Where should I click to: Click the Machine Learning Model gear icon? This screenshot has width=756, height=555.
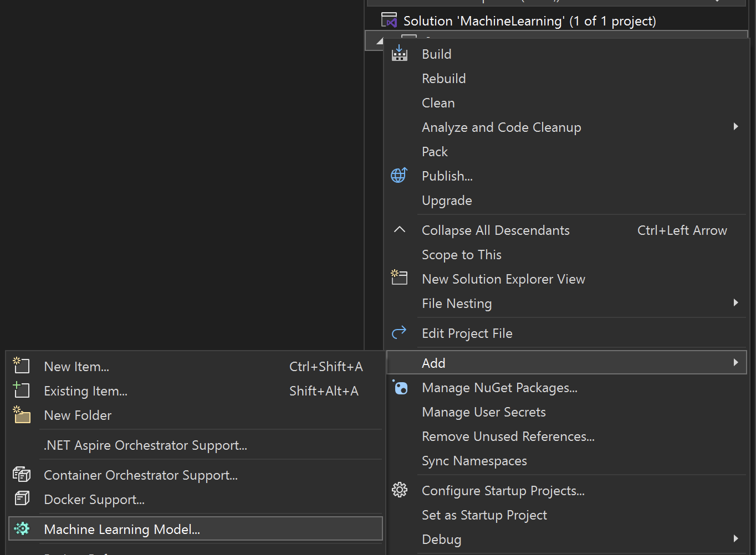point(22,528)
